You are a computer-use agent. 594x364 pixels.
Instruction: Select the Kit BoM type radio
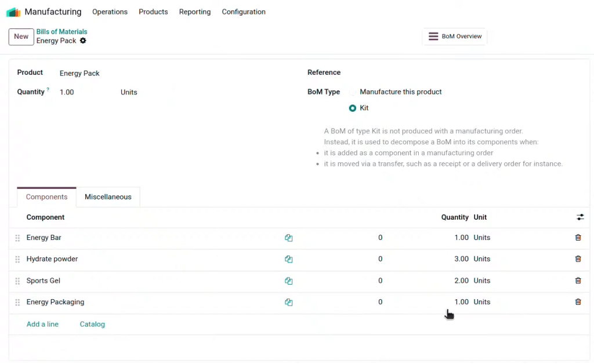pyautogui.click(x=353, y=108)
